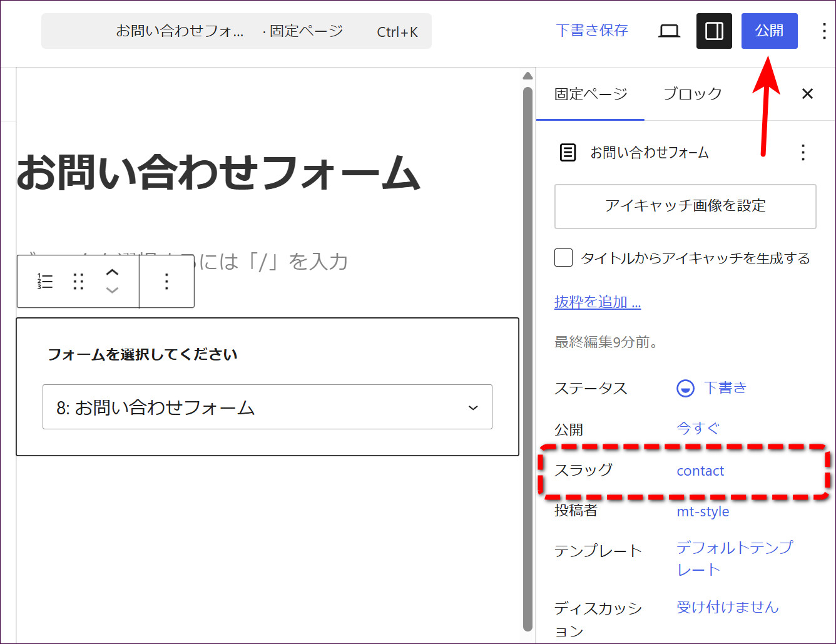Click the contact slug value
The image size is (836, 644).
coord(700,471)
